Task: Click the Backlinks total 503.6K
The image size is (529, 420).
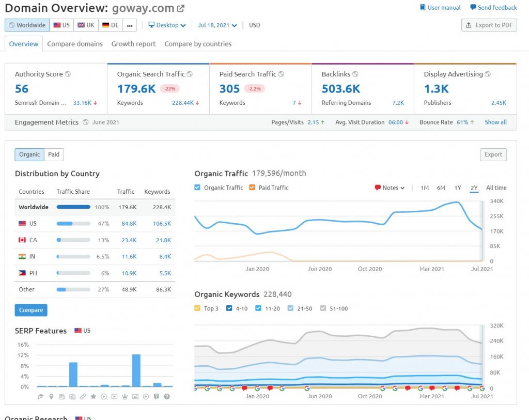Action: 341,89
